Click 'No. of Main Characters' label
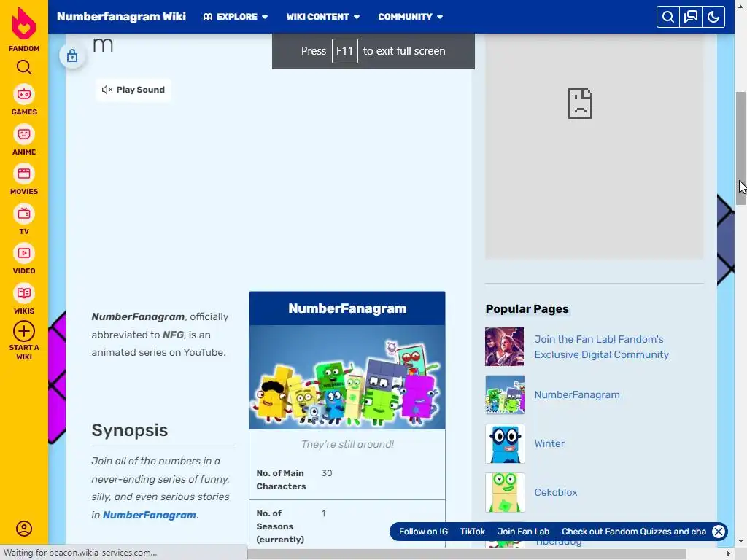 [x=281, y=480]
